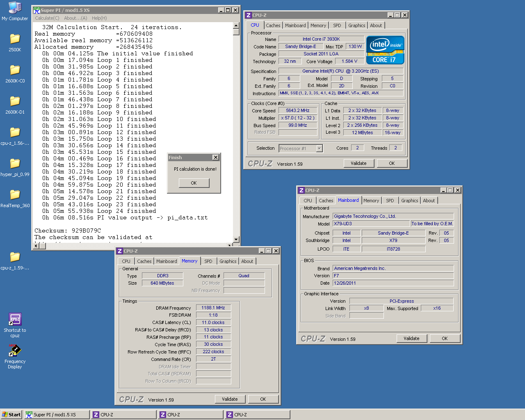525x420 pixels.
Task: Click Validate in CPU-Z CPU window
Action: click(x=359, y=163)
